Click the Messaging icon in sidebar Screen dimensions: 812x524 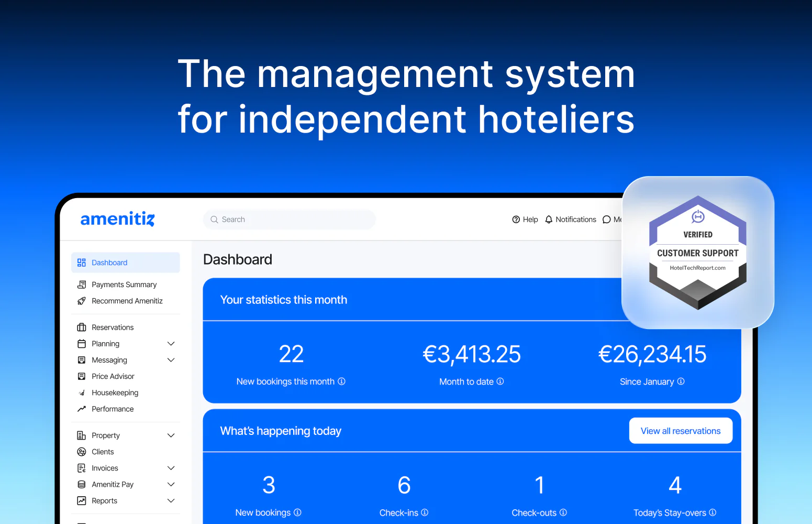pos(82,360)
